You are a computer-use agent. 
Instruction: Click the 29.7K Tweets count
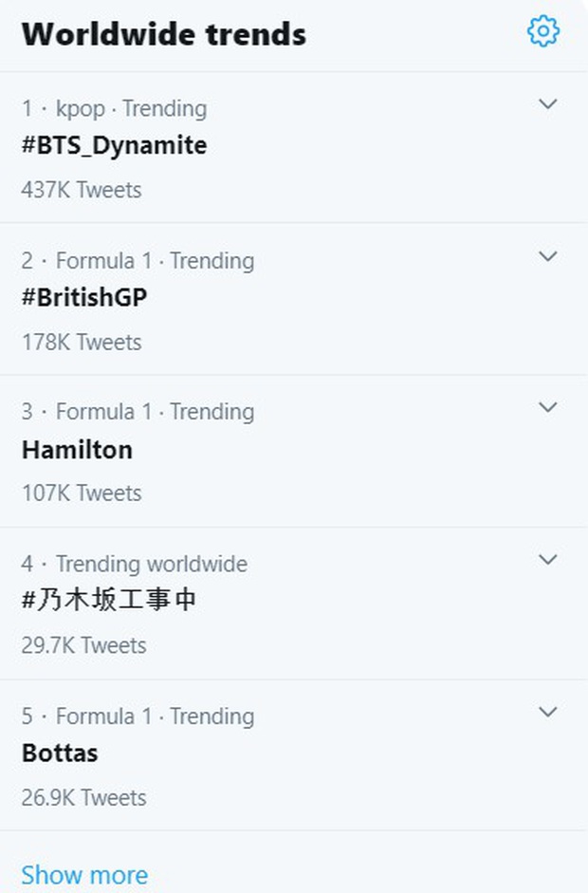(83, 645)
